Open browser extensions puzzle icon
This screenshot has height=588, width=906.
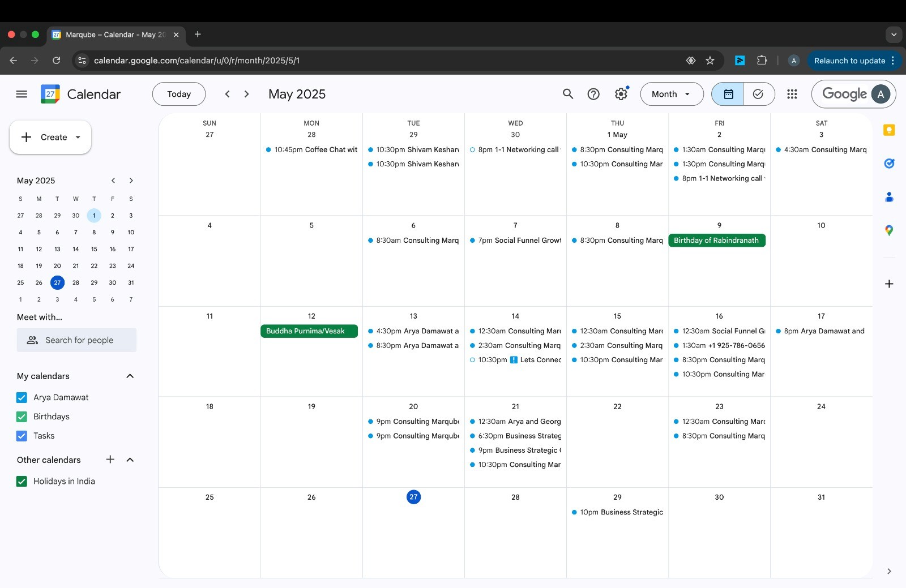[762, 61]
